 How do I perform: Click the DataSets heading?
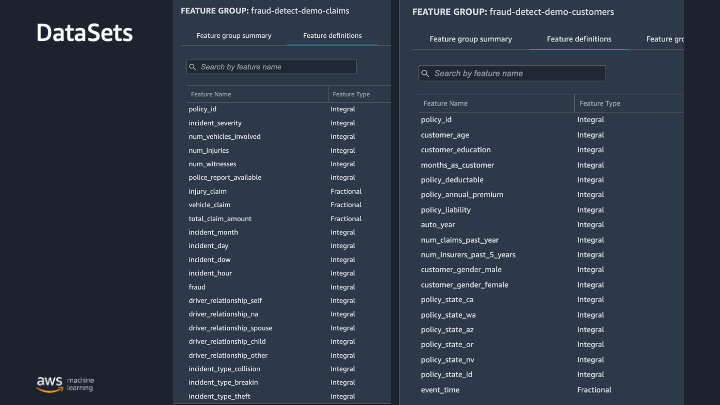84,33
